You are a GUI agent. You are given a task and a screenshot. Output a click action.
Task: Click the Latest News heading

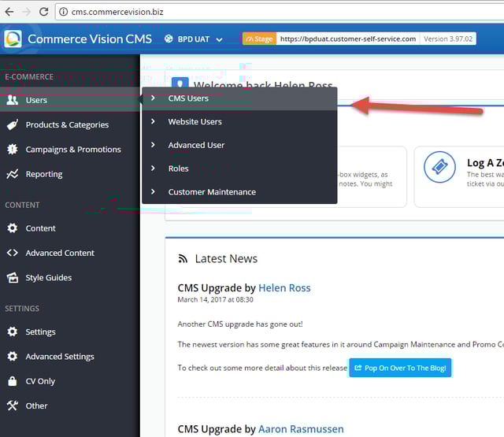coord(226,259)
